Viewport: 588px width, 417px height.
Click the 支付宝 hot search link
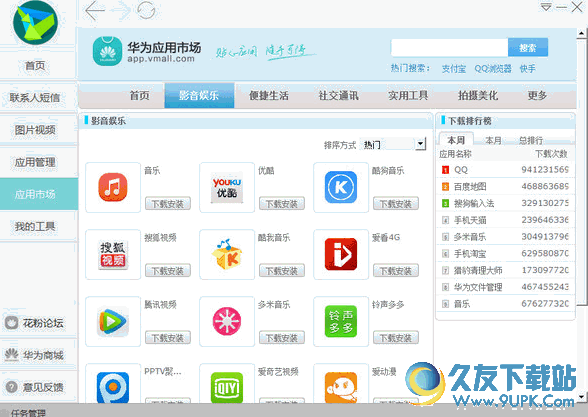[453, 69]
